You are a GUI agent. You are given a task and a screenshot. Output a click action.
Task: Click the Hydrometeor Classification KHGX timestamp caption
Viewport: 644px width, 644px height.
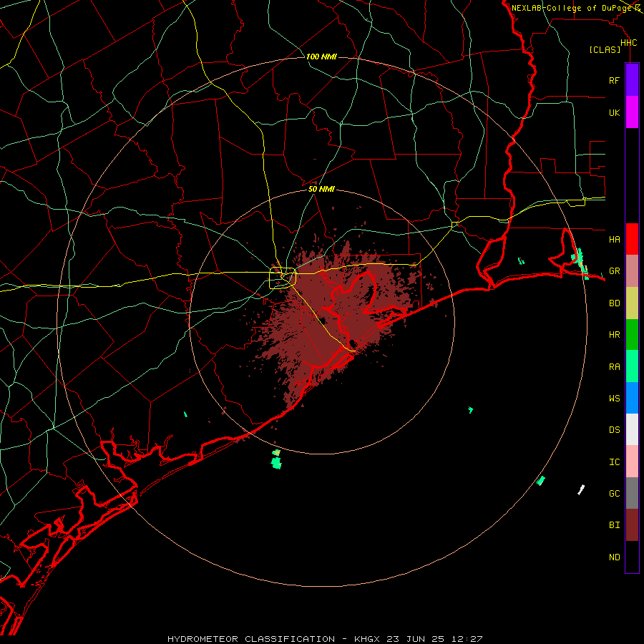pos(325,639)
